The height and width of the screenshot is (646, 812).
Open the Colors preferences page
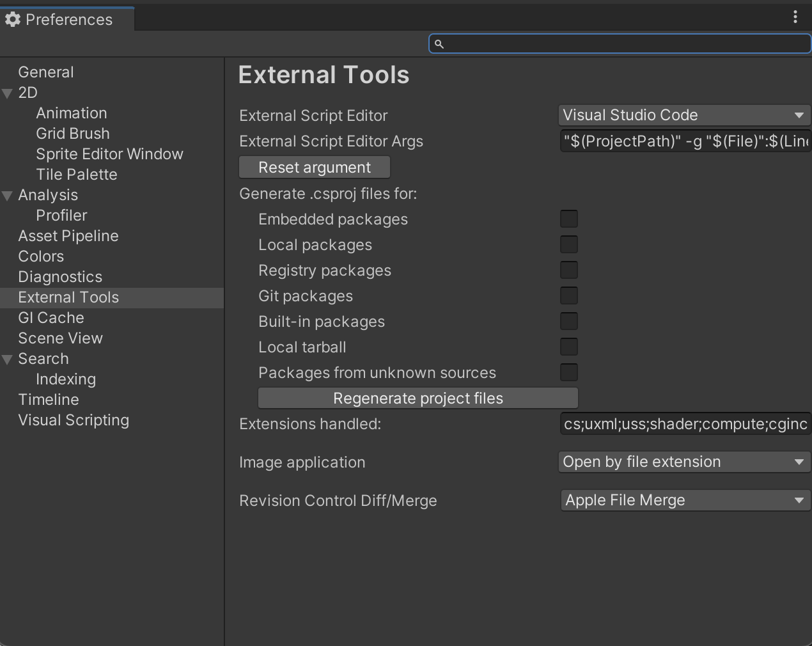[x=41, y=256]
